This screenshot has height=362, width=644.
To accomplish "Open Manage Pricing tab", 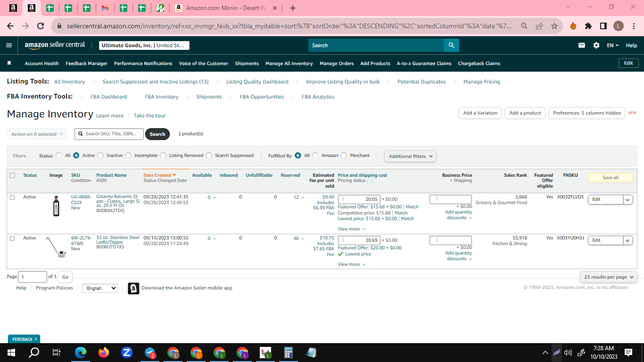I will tap(482, 82).
